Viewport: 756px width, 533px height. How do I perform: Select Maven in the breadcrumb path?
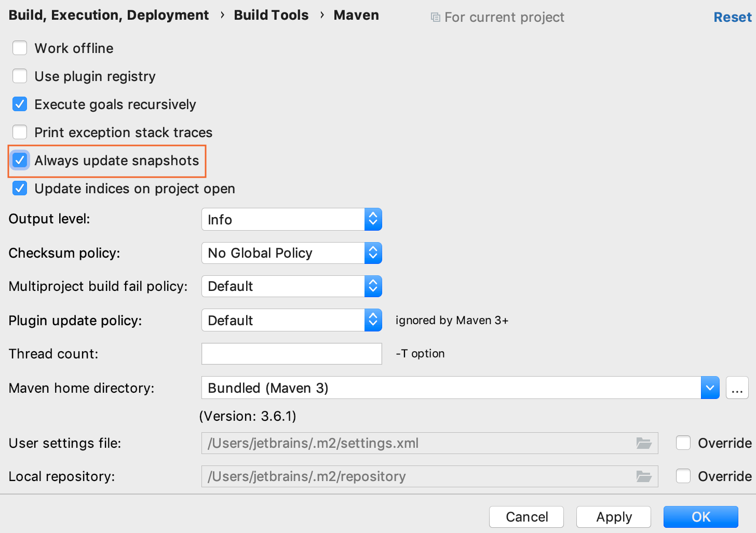point(356,15)
